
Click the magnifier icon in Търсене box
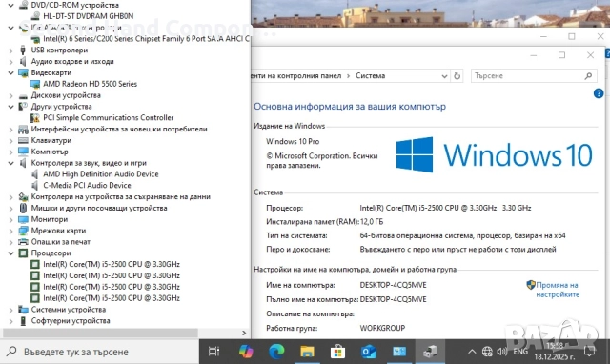click(588, 76)
